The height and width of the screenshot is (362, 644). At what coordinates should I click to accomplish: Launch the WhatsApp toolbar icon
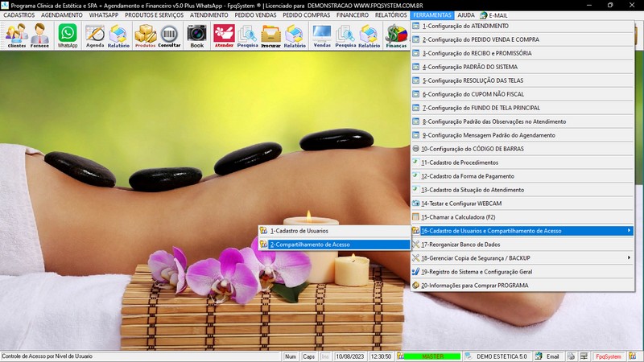click(x=68, y=35)
